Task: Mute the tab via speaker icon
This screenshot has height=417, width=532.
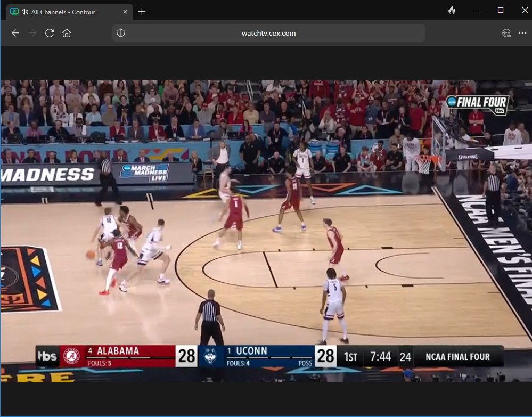Action: (x=25, y=12)
